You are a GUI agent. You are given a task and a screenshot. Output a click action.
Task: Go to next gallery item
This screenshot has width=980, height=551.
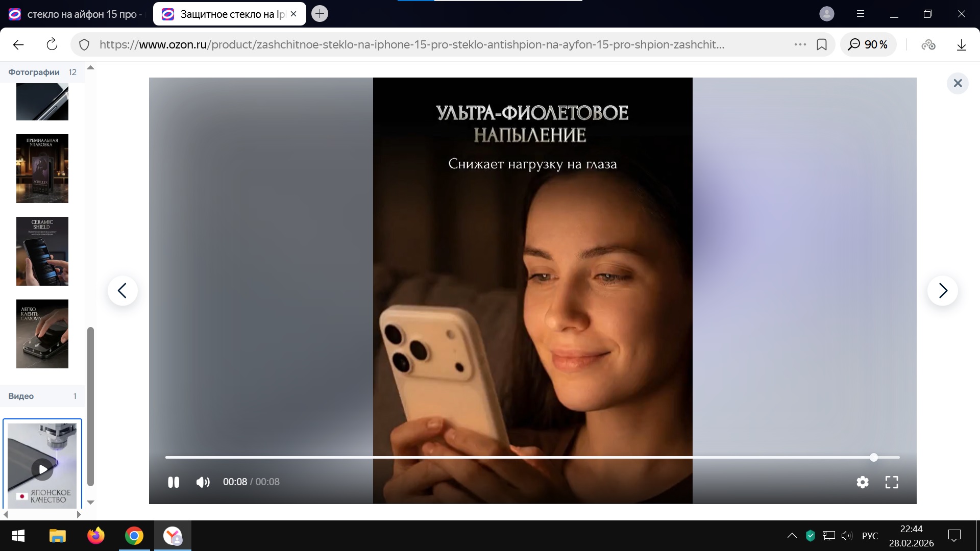click(x=942, y=291)
